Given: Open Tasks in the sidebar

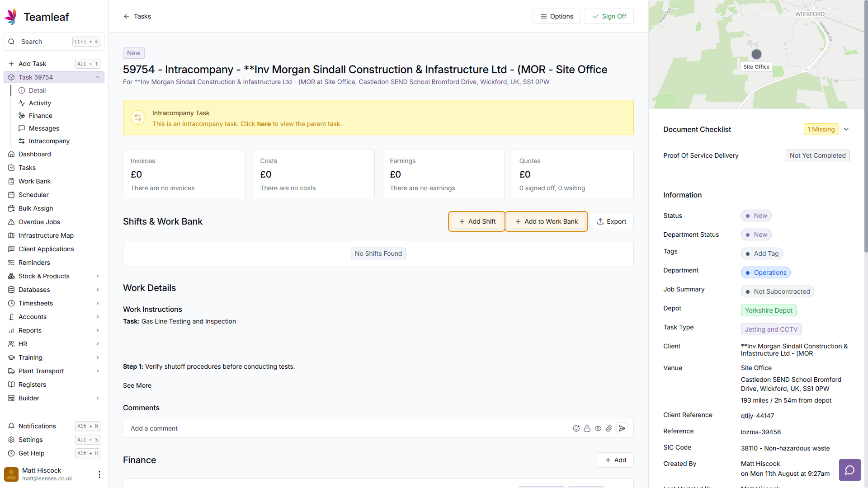Looking at the screenshot, I should (54, 168).
